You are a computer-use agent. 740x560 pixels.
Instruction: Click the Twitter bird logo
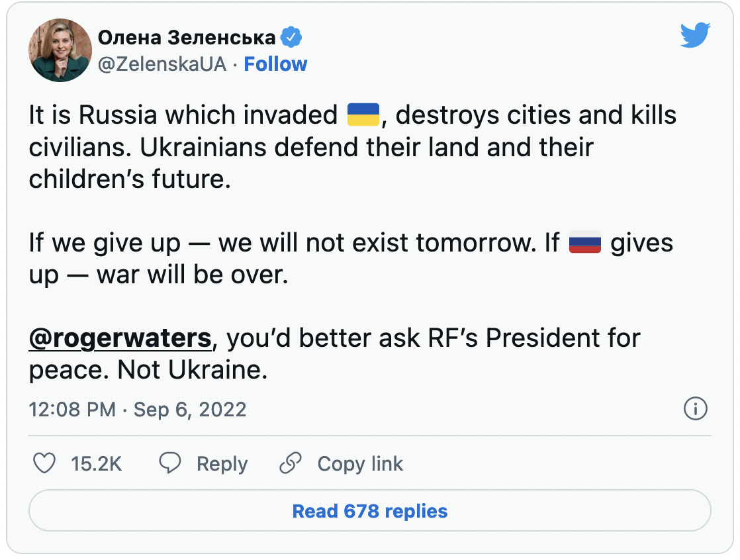click(x=694, y=35)
